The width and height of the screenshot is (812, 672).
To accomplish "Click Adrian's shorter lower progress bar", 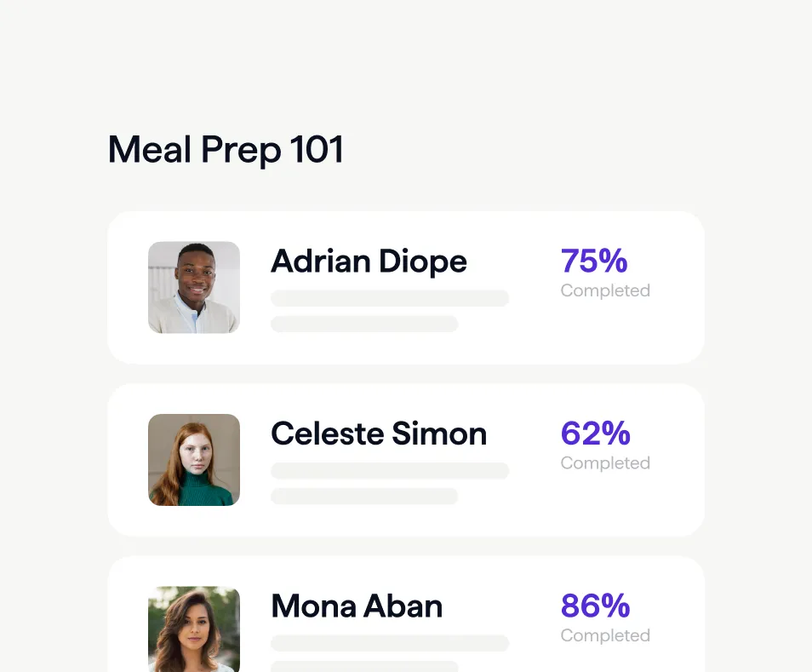I will [363, 325].
